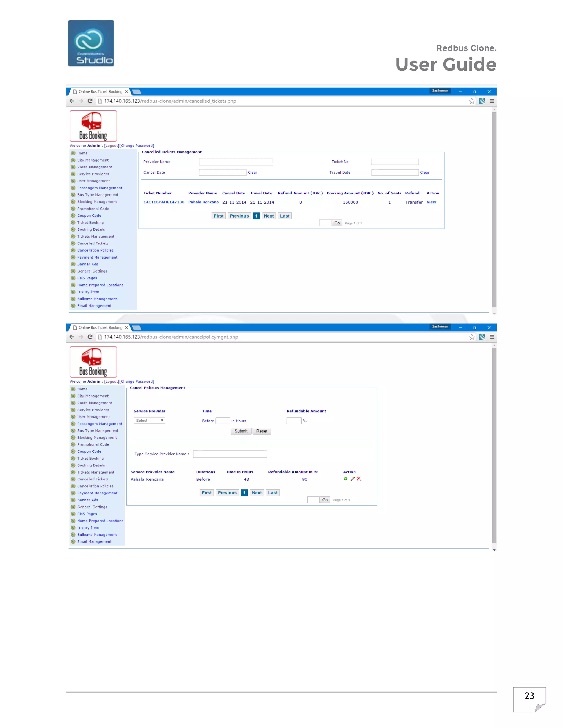The image size is (563, 728).
Task: Go back in the upper browser window
Action: coord(72,101)
